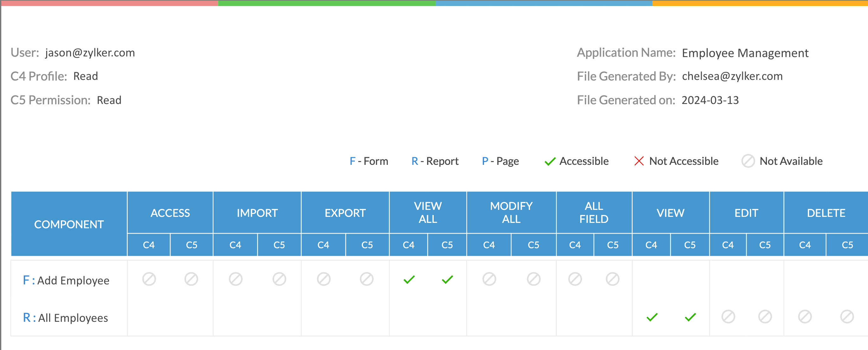The height and width of the screenshot is (350, 868).
Task: Click Add Employee View All C5 checkmark
Action: tap(447, 280)
